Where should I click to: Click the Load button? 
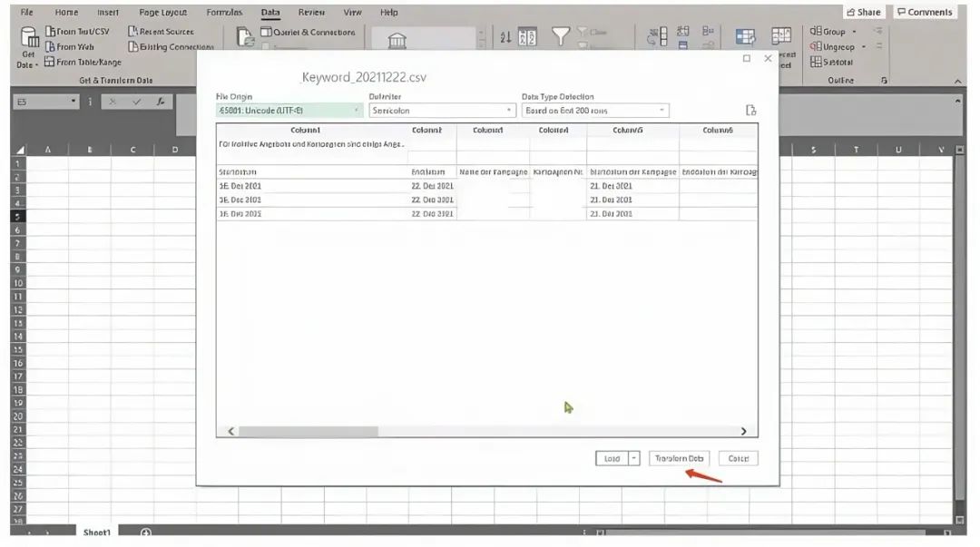coord(612,458)
